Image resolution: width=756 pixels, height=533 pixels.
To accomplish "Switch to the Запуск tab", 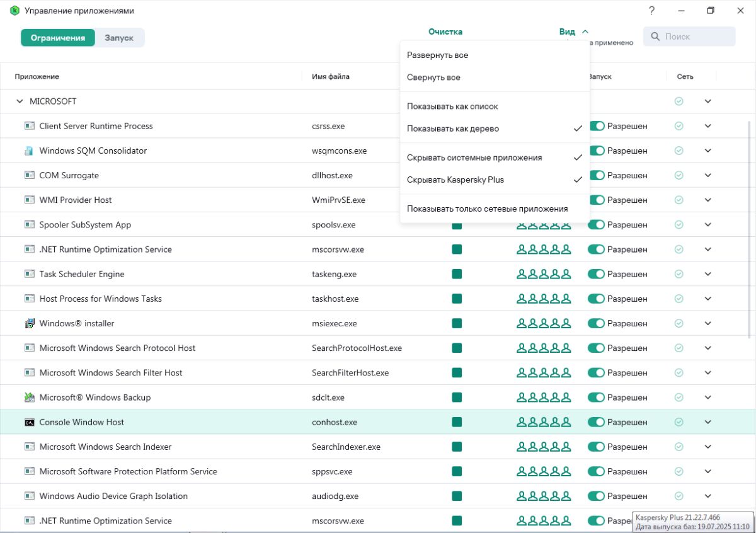I will tap(119, 38).
